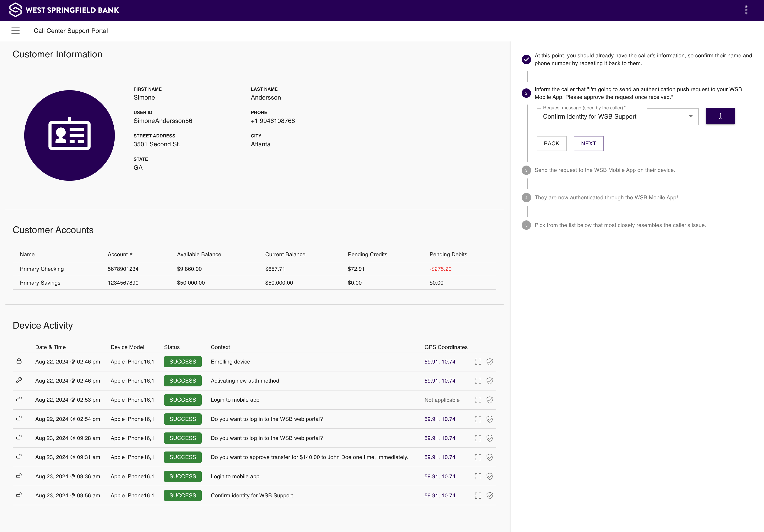Viewport: 764px width, 532px height.
Task: Click shield icon on Confirm identity for WSB Support row
Action: (x=490, y=495)
